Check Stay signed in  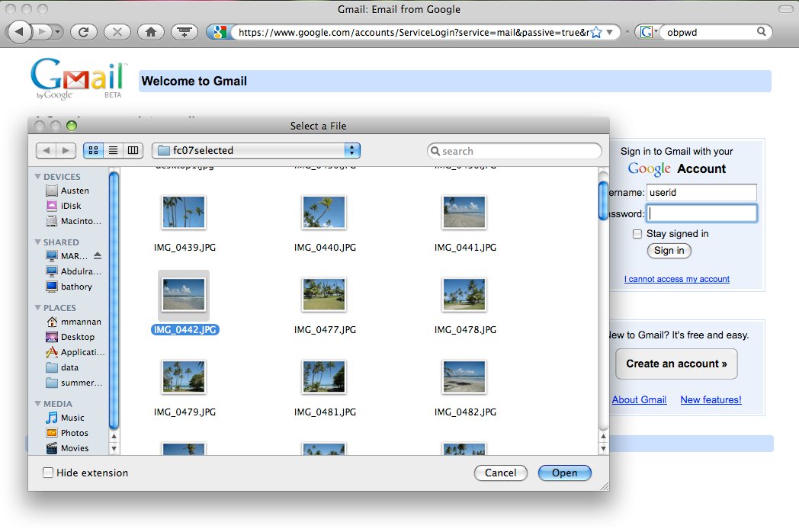click(637, 234)
